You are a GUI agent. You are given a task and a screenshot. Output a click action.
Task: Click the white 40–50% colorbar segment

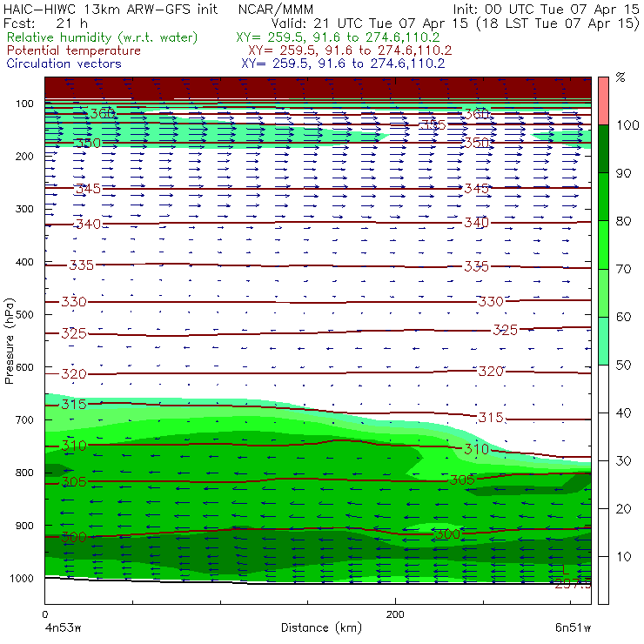tap(603, 388)
